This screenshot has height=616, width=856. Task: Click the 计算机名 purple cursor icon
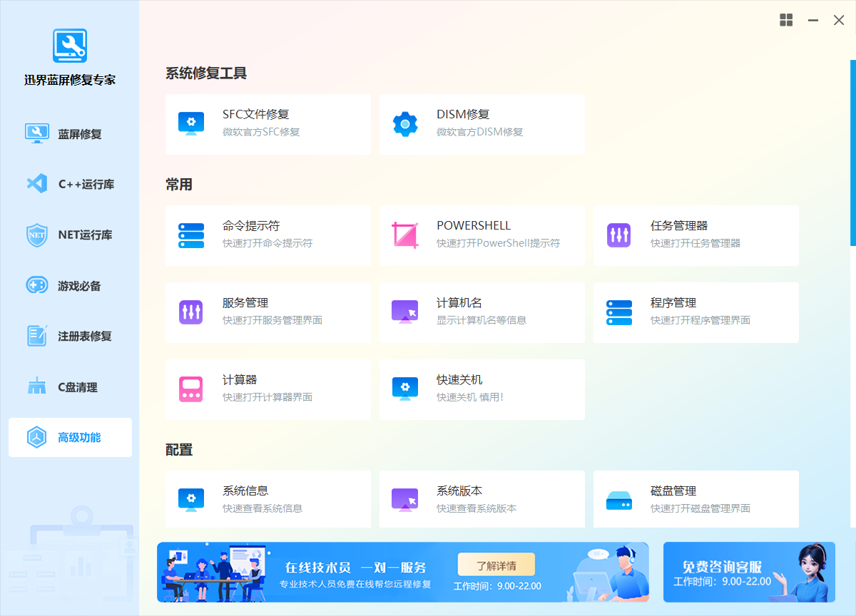(x=405, y=312)
